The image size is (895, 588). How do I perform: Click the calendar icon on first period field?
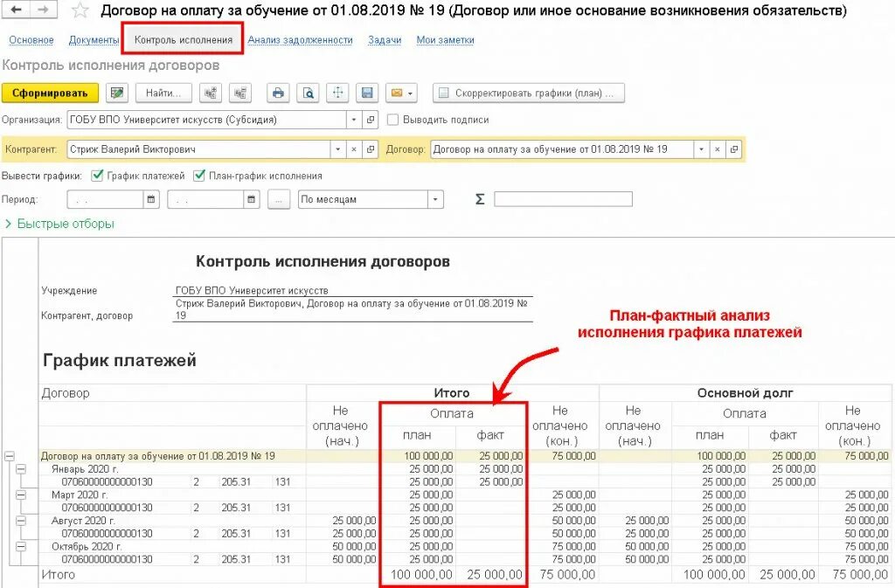pos(151,198)
